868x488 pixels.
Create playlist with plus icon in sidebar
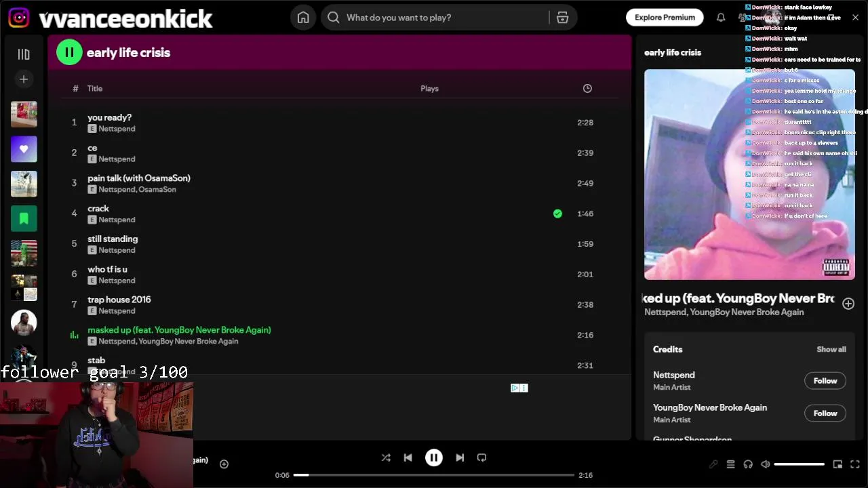(x=24, y=79)
